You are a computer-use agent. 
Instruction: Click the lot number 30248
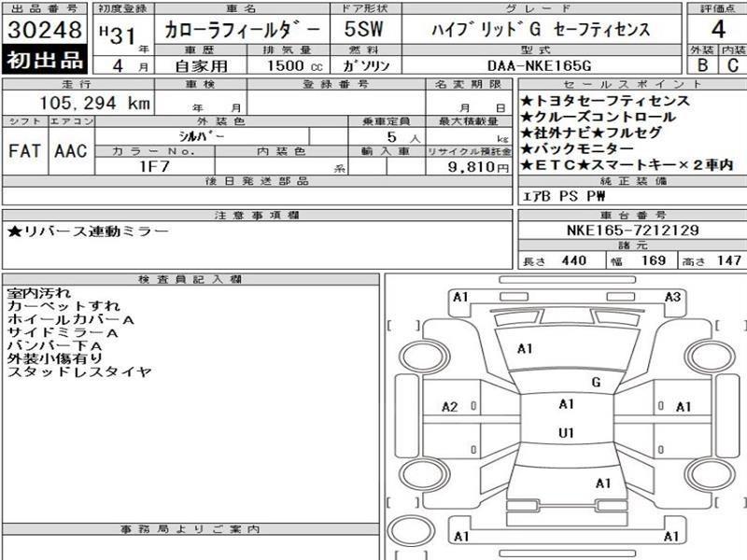[45, 30]
